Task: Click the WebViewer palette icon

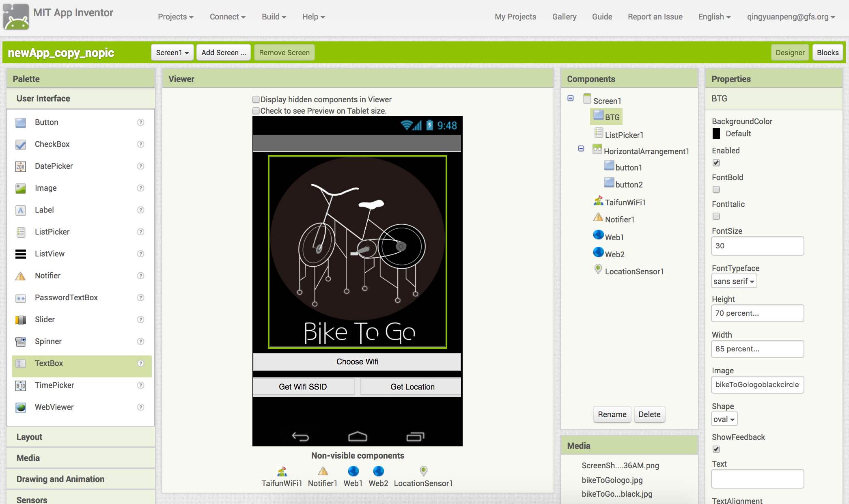Action: (21, 407)
